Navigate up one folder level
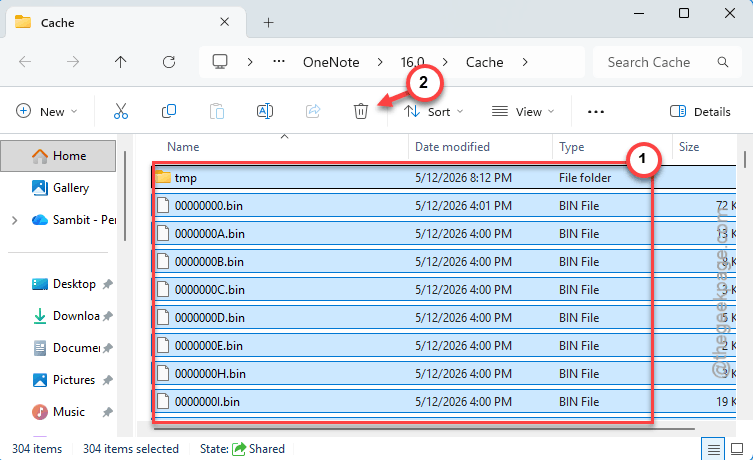The height and width of the screenshot is (460, 753). [121, 62]
